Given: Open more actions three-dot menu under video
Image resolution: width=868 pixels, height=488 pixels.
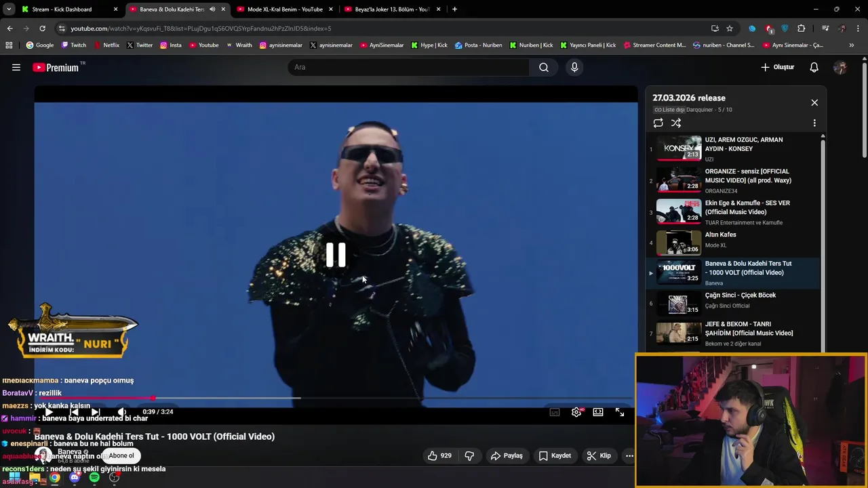Looking at the screenshot, I should coord(629,455).
